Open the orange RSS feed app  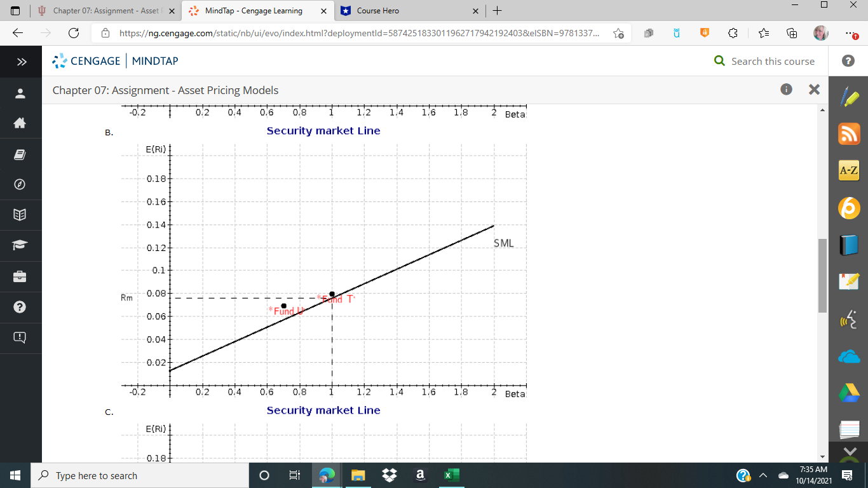[x=849, y=133]
